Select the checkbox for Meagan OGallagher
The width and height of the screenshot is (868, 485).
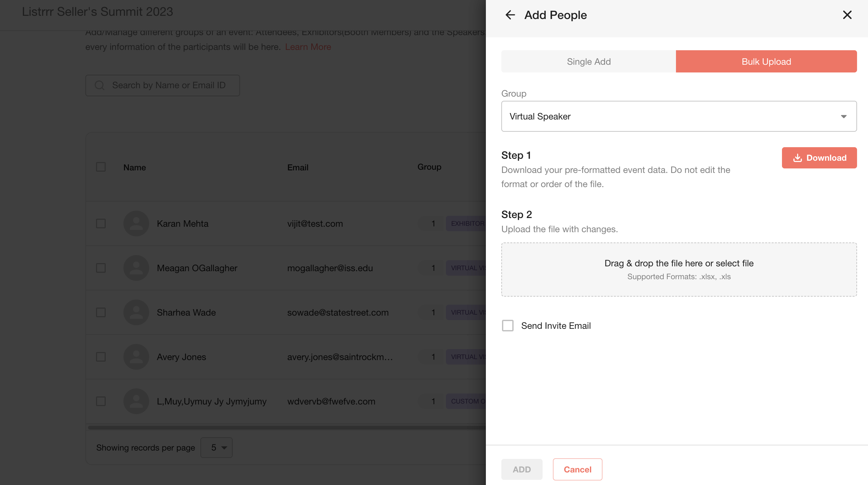[101, 268]
